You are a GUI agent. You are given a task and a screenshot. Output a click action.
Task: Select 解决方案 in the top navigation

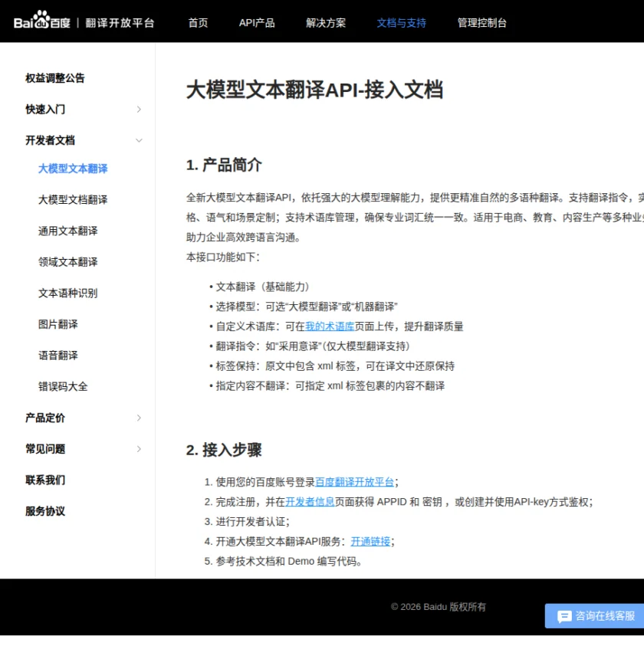click(x=325, y=23)
